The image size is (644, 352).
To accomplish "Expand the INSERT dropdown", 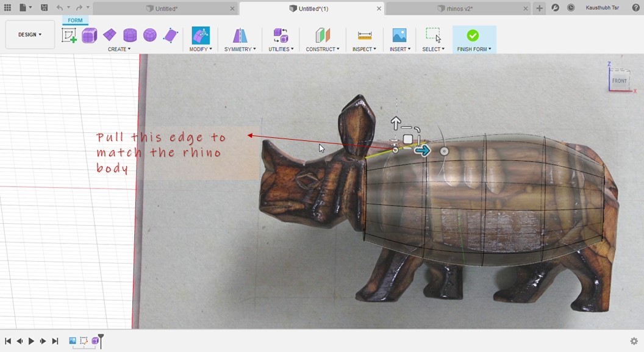I will click(x=400, y=49).
